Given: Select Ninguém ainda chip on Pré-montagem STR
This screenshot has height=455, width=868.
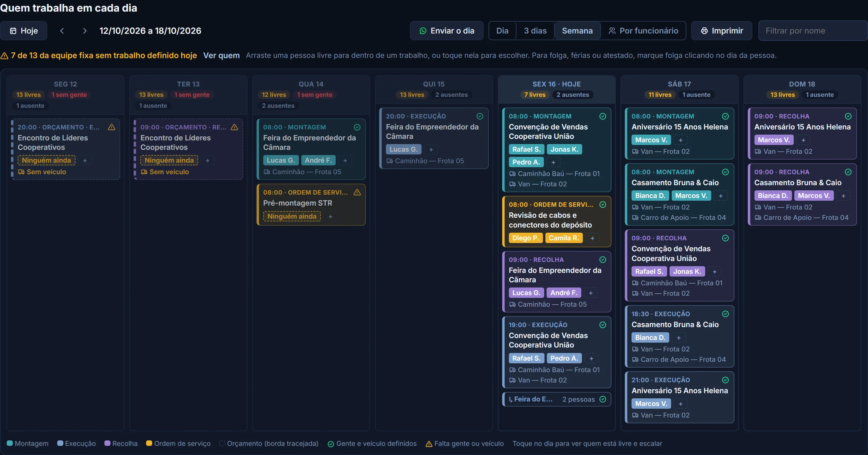Looking at the screenshot, I should 292,217.
